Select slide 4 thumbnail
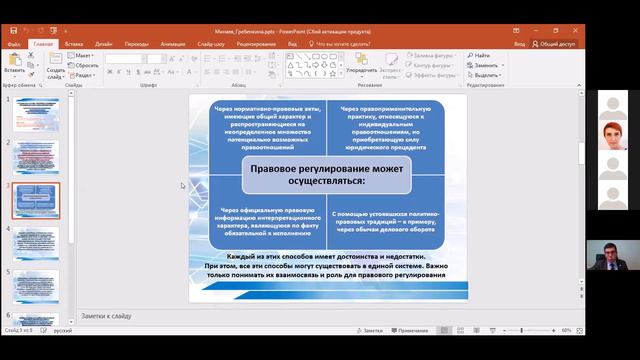 [36, 244]
